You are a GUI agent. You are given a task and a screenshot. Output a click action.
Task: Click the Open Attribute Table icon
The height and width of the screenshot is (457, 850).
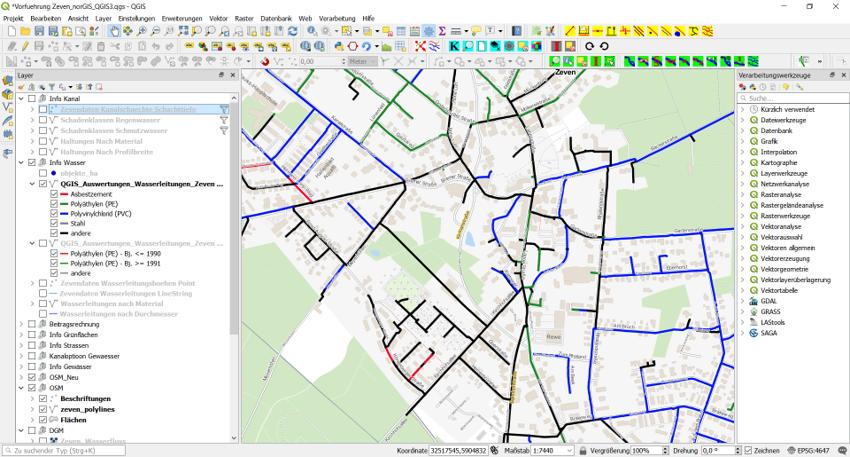(400, 32)
